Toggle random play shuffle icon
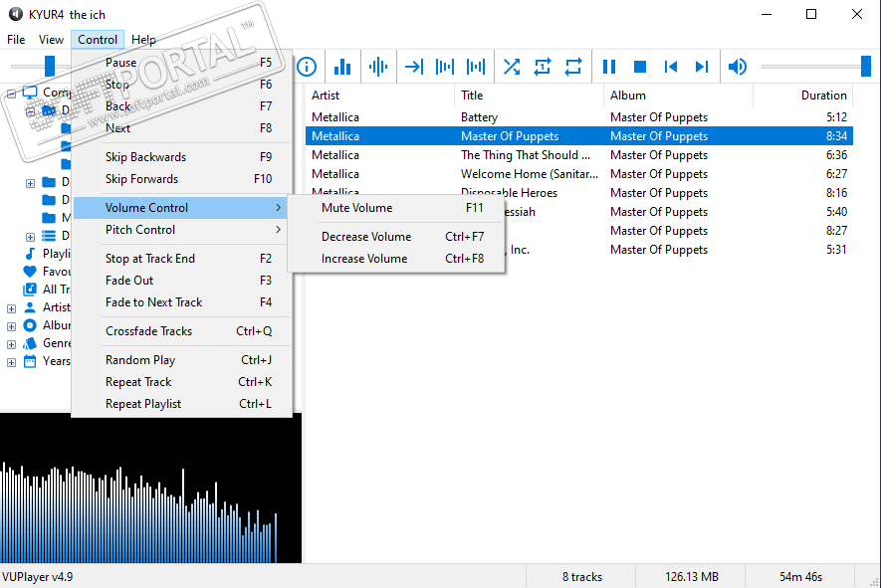Viewport: 881px width, 588px height. (512, 67)
